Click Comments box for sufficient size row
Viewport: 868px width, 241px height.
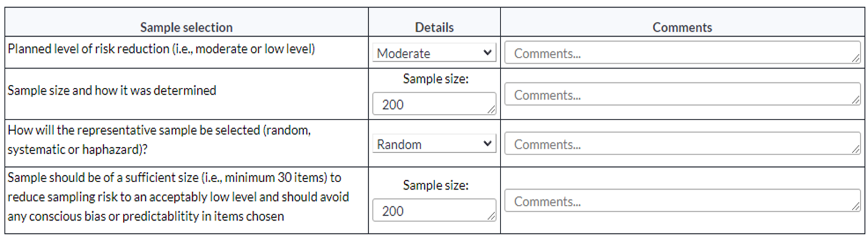click(682, 201)
